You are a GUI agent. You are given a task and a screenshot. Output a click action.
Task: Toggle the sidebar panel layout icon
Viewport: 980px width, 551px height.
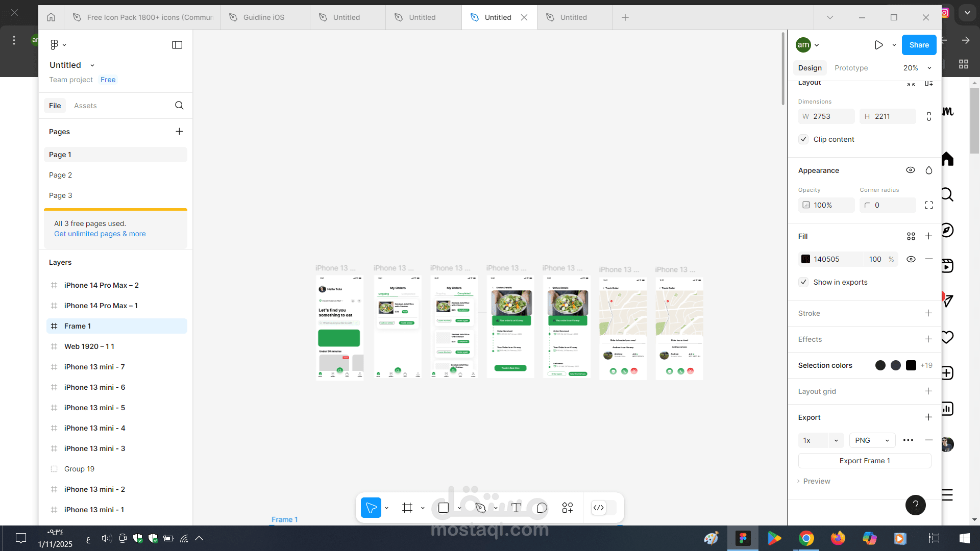[x=177, y=45]
